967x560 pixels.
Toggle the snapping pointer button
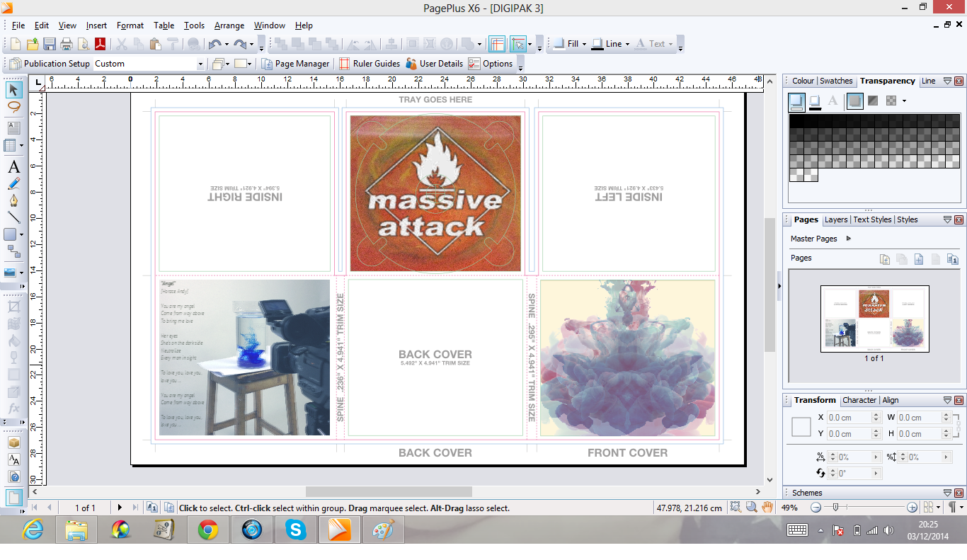pos(518,44)
